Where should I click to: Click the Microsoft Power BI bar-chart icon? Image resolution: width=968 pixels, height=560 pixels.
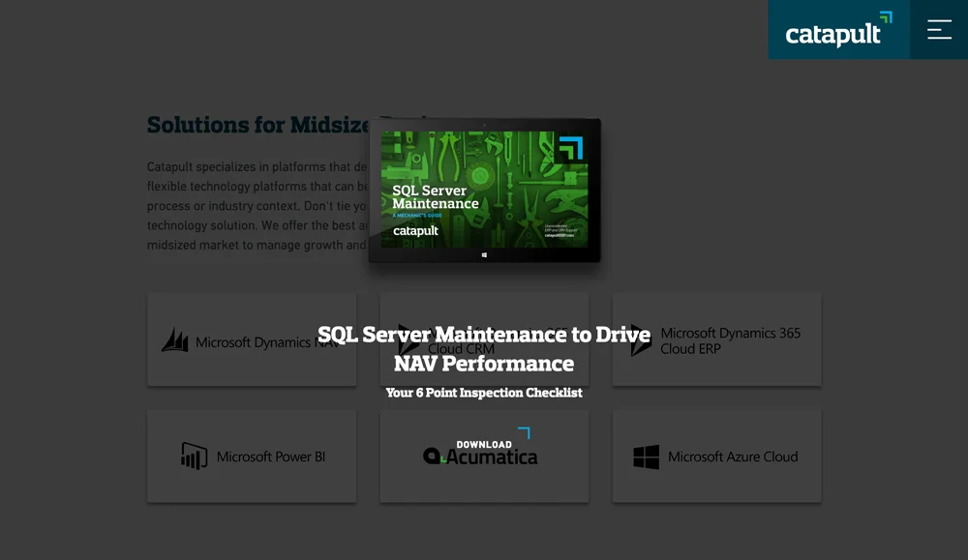click(x=194, y=457)
